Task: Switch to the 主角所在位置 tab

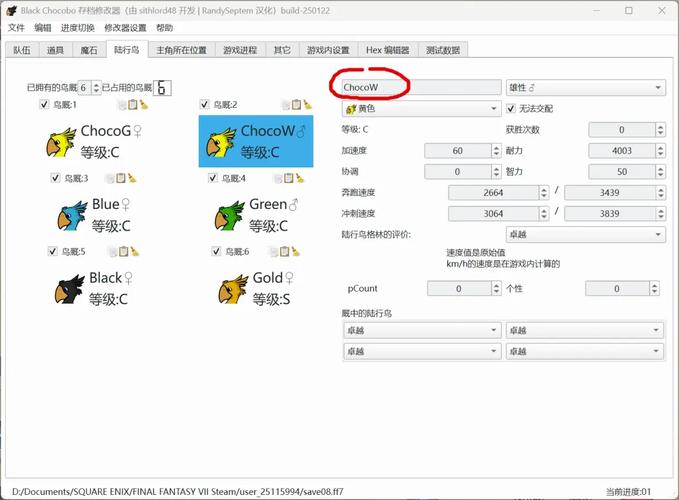Action: click(181, 50)
